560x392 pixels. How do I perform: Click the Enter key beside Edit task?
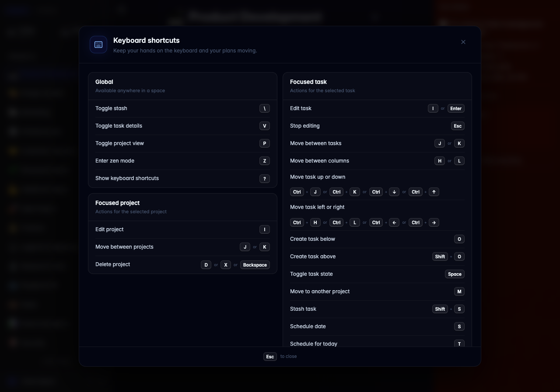pyautogui.click(x=456, y=108)
